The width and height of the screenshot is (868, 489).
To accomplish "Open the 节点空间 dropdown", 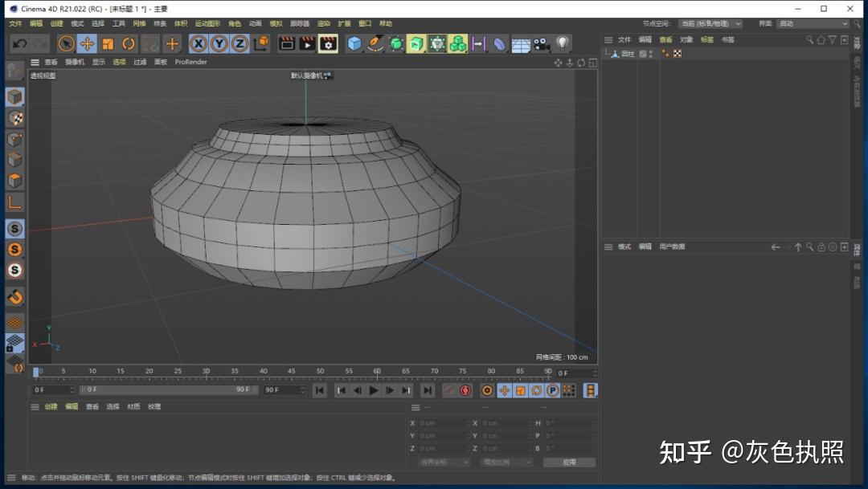I will [710, 24].
